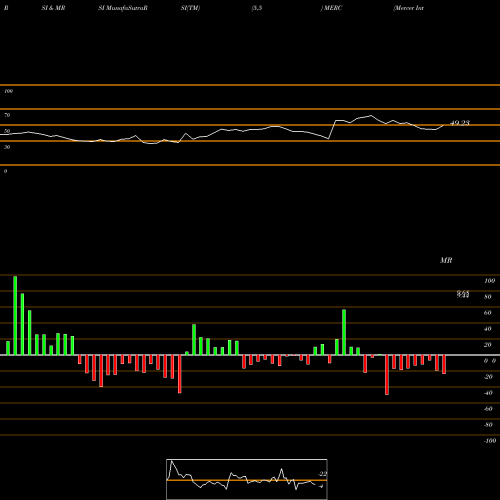Click the 22 label in mini chart
The height and width of the screenshot is (500, 500).
click(323, 474)
